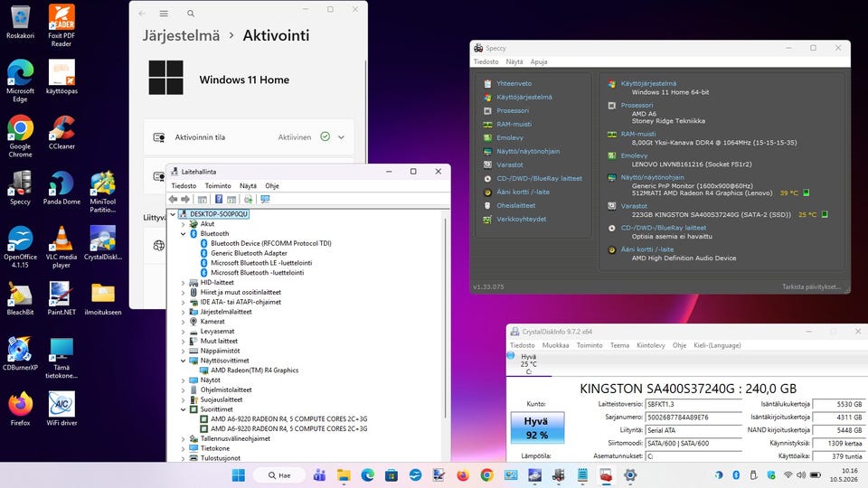Screen dimensions: 868x488
Task: Collapse the Bluetooth tree node
Action: (x=184, y=234)
